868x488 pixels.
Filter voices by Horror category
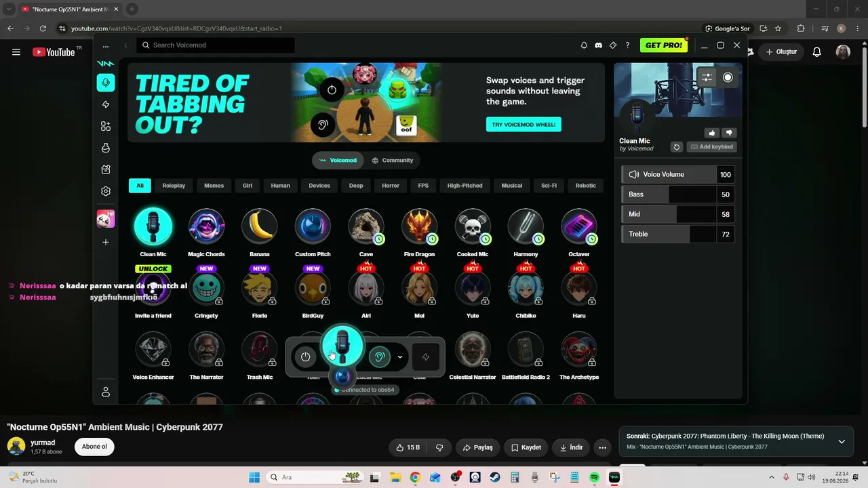click(391, 186)
